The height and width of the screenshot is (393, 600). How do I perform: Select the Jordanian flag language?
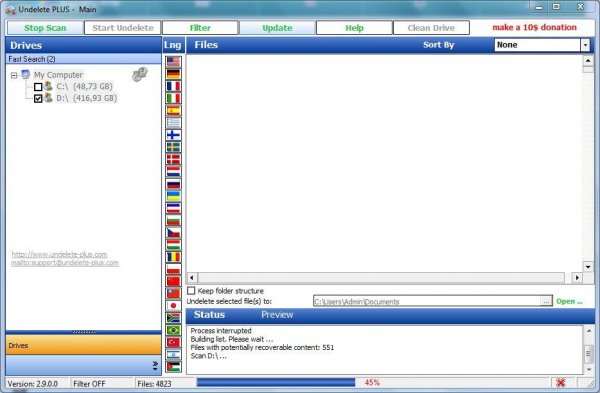173,367
